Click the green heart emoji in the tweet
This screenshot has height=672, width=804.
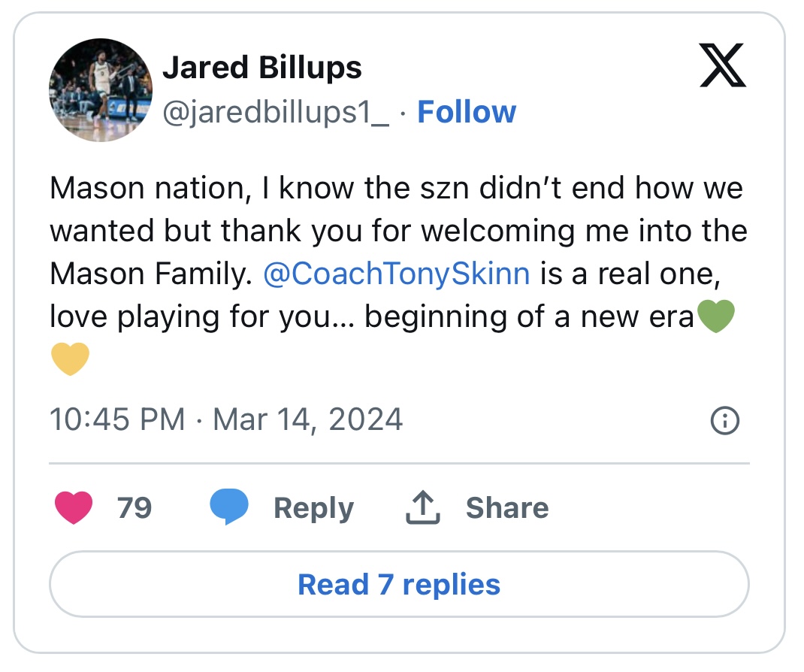(x=716, y=316)
